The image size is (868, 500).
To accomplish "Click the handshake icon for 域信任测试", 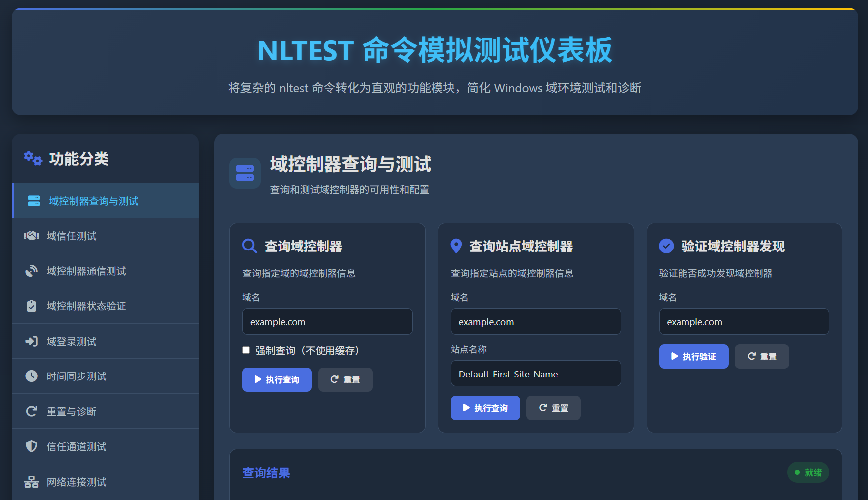I will 31,236.
